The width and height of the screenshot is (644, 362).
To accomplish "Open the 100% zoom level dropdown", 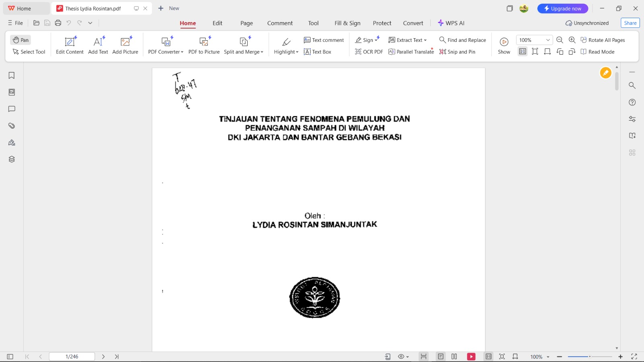I will pyautogui.click(x=548, y=40).
